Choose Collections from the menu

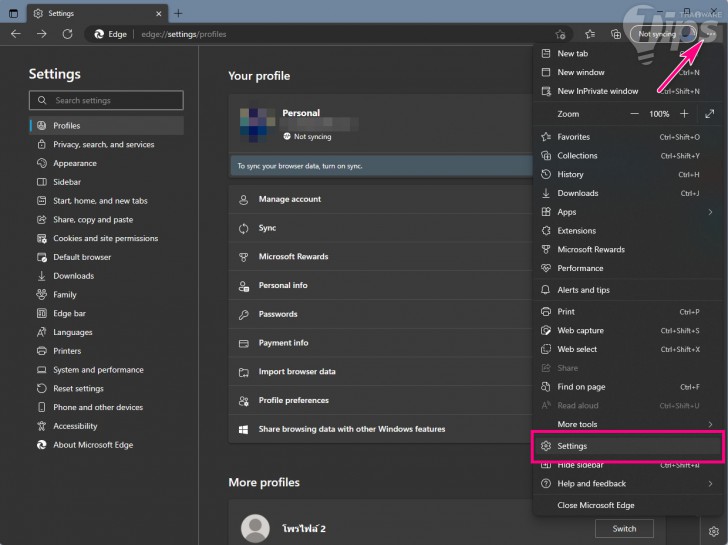pyautogui.click(x=628, y=156)
